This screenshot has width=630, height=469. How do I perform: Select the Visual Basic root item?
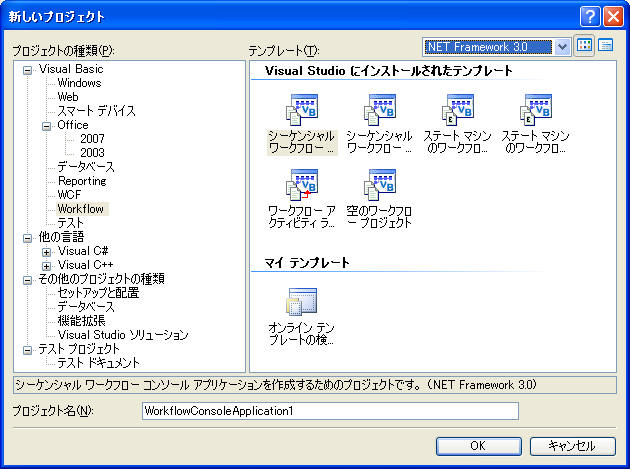pos(71,69)
